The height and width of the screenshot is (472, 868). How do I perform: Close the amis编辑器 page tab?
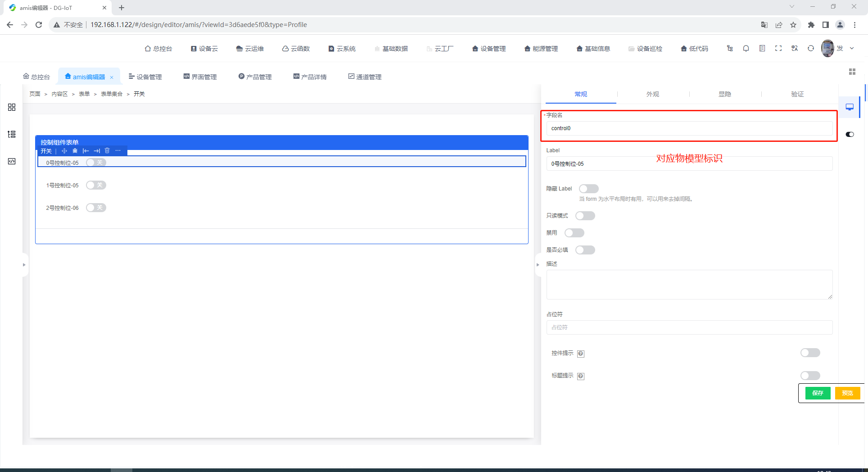pos(112,77)
